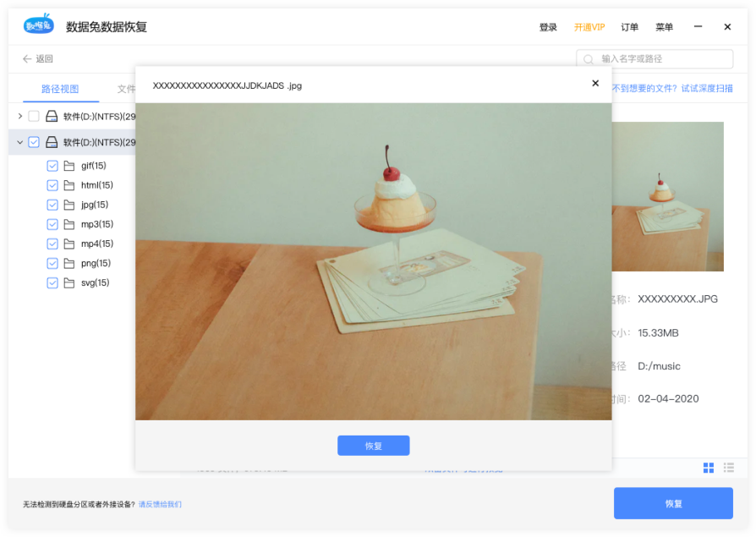756x537 pixels.
Task: Click the search magnifier icon
Action: coord(589,59)
